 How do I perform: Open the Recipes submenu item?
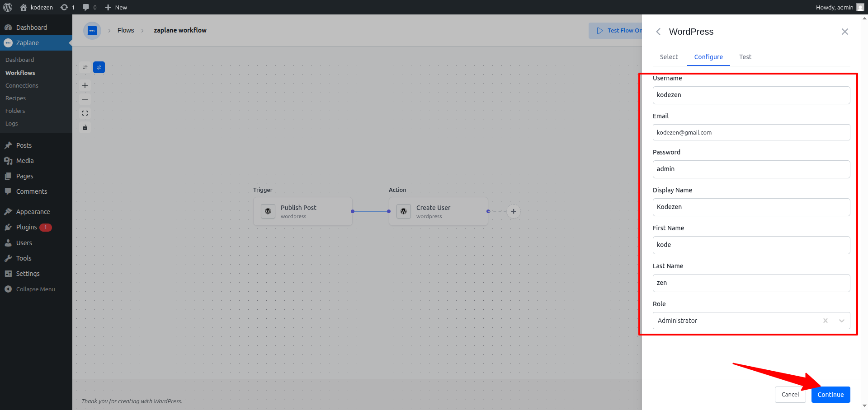click(15, 98)
